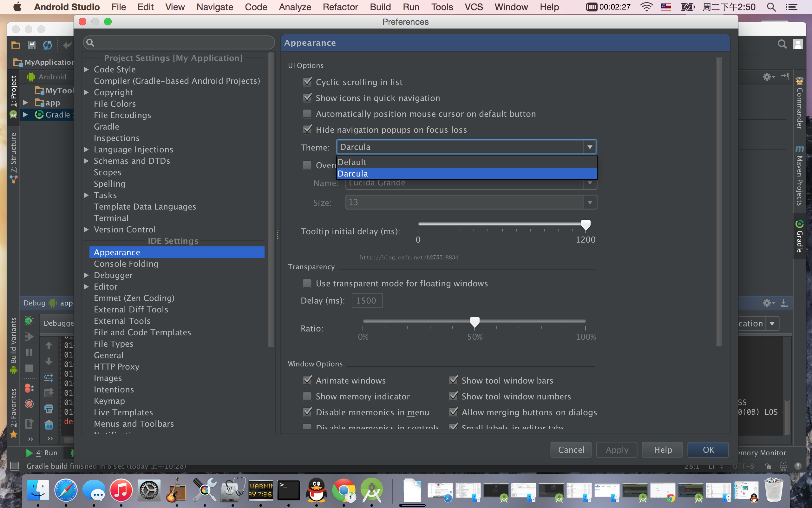This screenshot has height=508, width=812.
Task: Click the Mute Breakpoints icon
Action: [x=29, y=404]
